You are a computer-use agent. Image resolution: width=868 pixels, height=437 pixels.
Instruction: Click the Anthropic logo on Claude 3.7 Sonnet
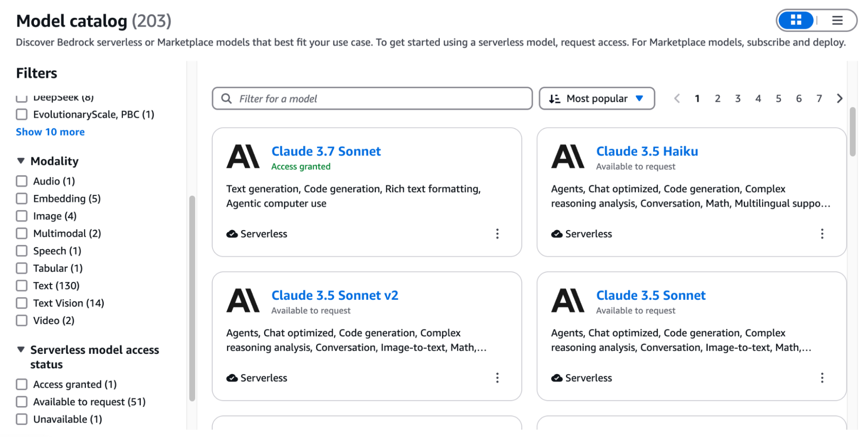pyautogui.click(x=243, y=157)
